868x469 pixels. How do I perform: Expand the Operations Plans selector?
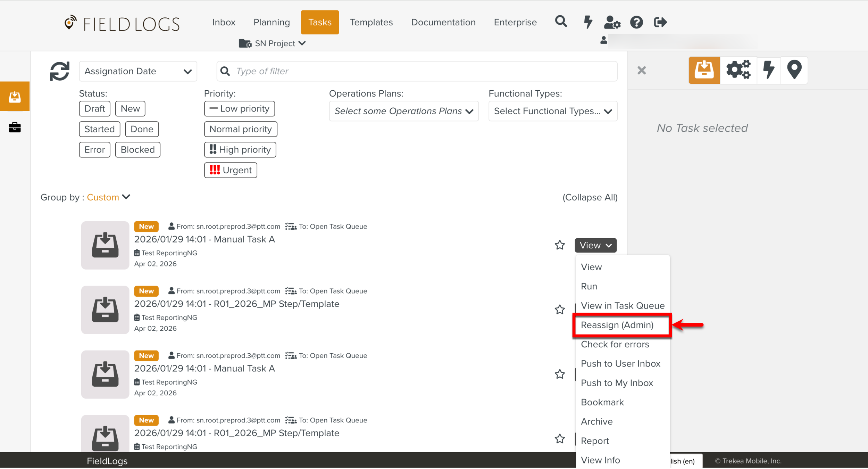click(x=403, y=111)
